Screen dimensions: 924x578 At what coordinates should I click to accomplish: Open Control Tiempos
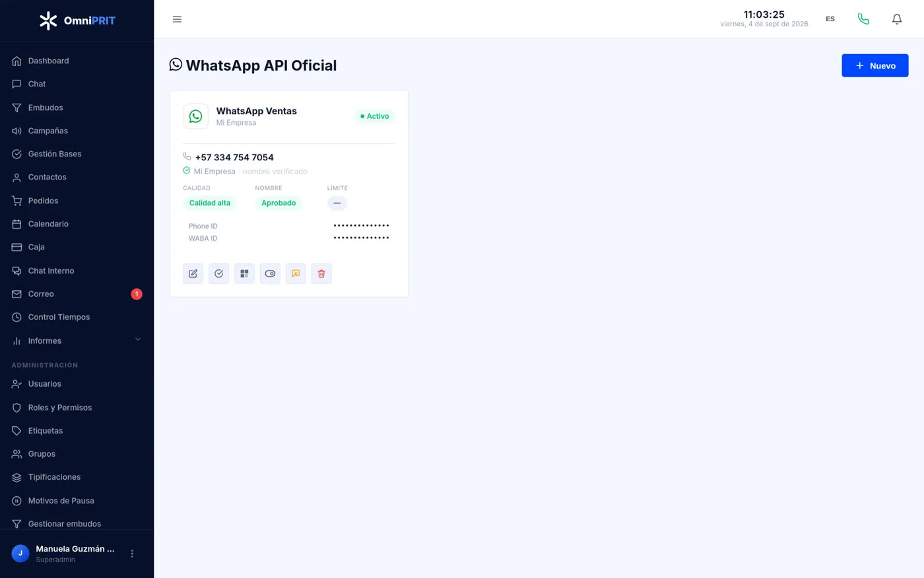point(77,317)
